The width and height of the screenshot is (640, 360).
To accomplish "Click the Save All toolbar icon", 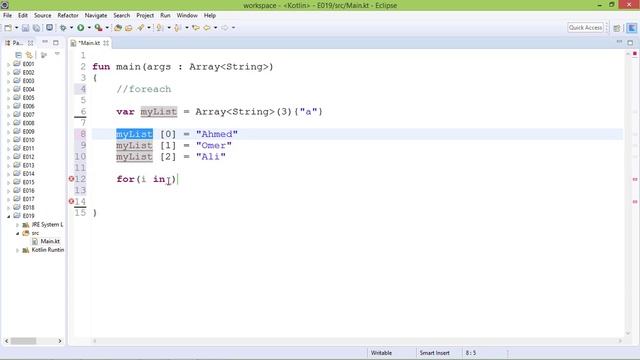I will (x=36, y=28).
